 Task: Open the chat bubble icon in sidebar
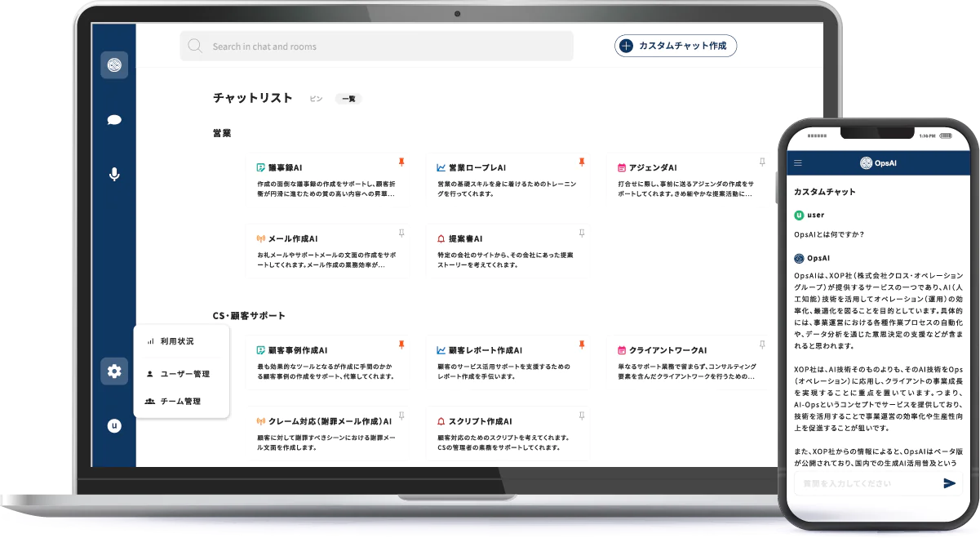(114, 120)
